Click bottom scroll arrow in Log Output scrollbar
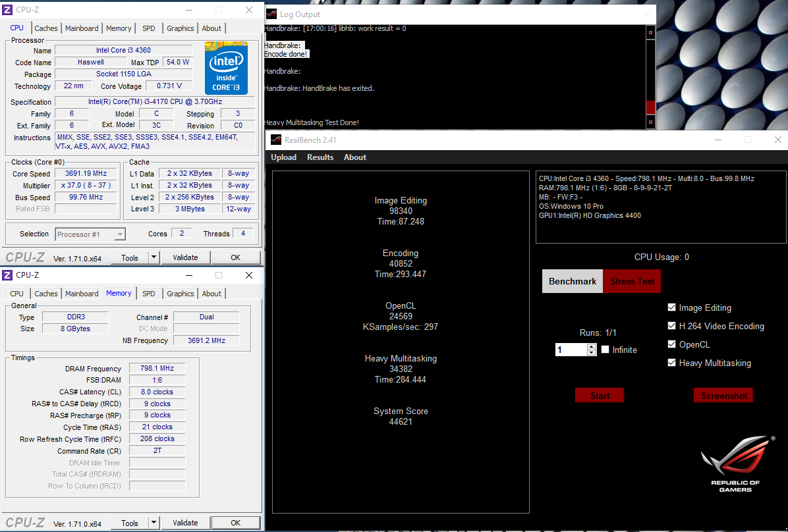 [x=650, y=122]
